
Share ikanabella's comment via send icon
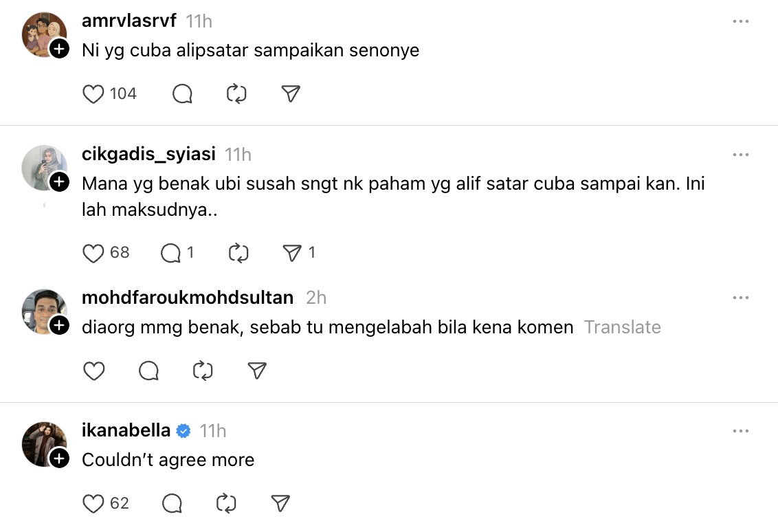tap(280, 503)
